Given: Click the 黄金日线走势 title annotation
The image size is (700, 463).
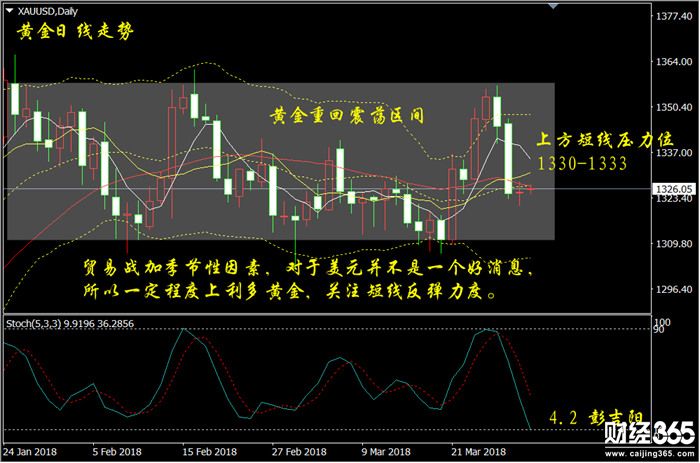Looking at the screenshot, I should 75,31.
